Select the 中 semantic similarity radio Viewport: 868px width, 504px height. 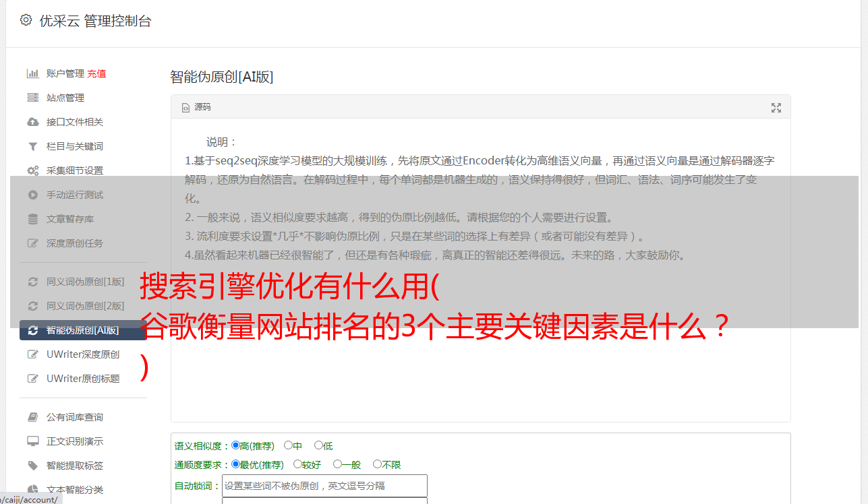tap(288, 445)
